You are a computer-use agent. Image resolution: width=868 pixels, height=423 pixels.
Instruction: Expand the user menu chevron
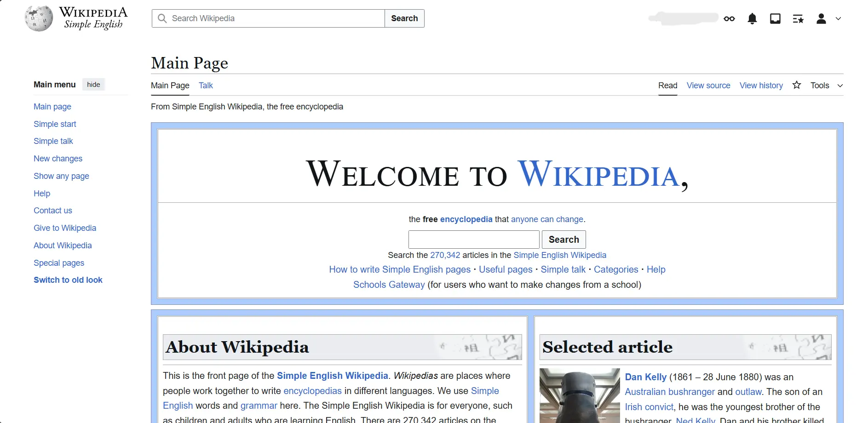838,19
